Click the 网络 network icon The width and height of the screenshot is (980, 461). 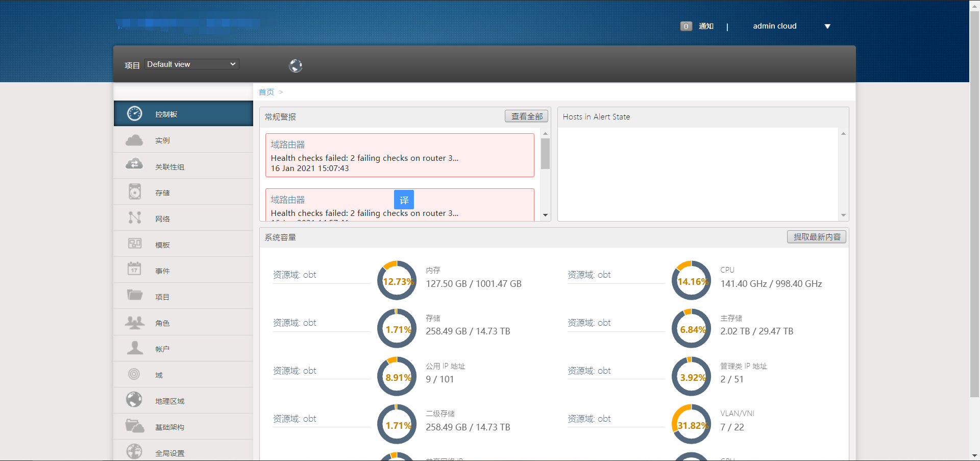135,217
